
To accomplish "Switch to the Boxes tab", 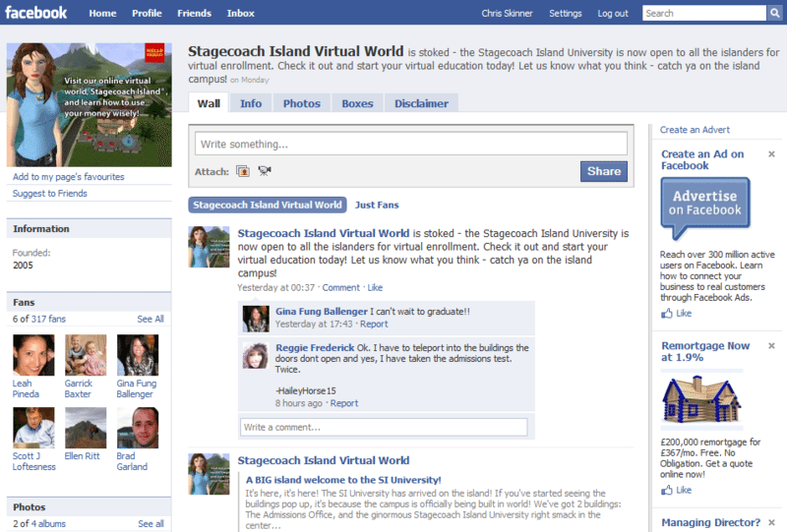I will pyautogui.click(x=357, y=103).
